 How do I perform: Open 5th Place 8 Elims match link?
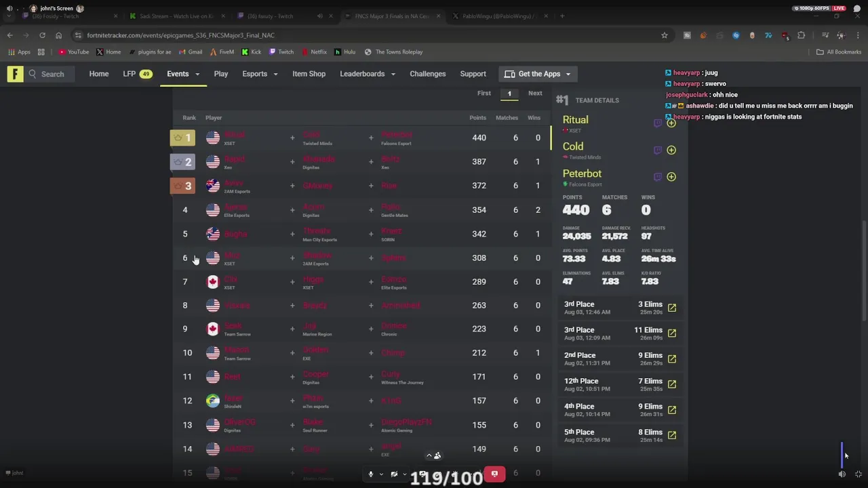[x=672, y=435]
